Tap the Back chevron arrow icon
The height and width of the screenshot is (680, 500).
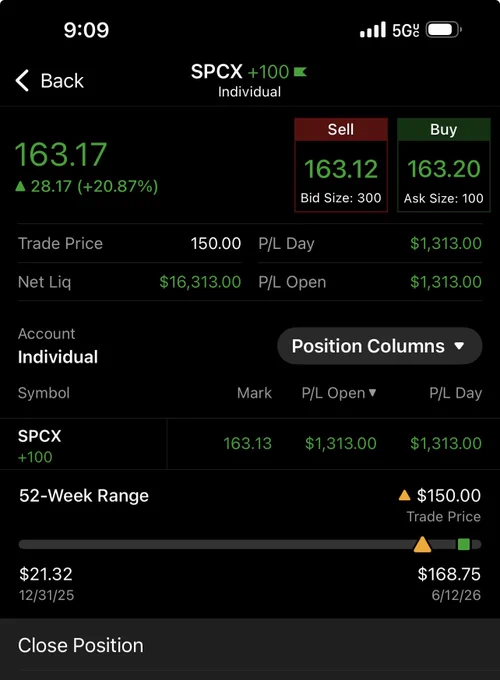pos(22,81)
